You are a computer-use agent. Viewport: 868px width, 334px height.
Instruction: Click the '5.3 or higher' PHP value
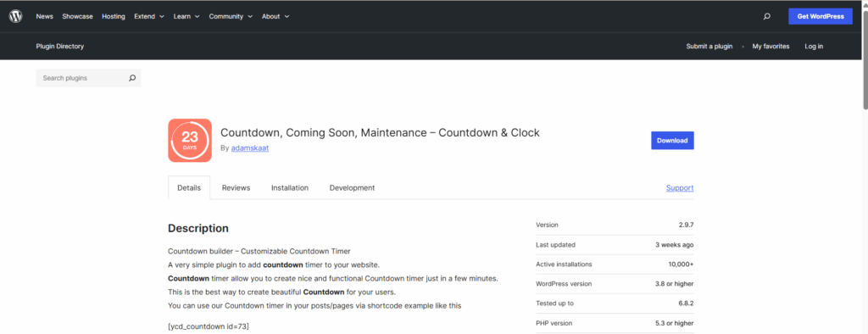click(x=674, y=323)
